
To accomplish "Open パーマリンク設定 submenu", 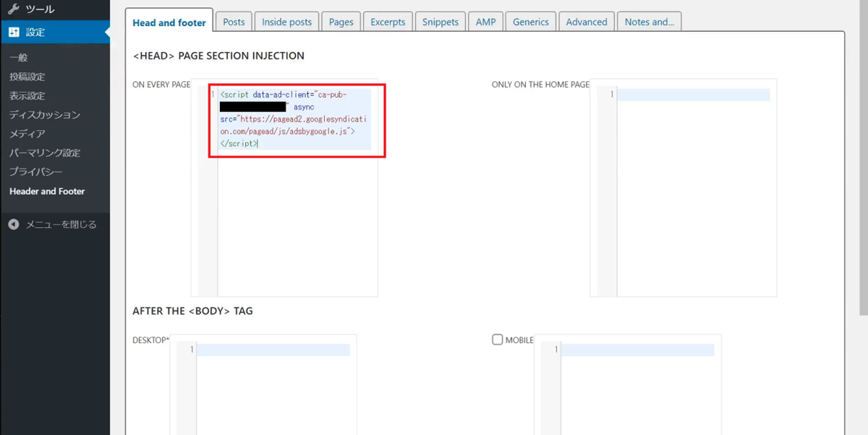I will (x=45, y=153).
